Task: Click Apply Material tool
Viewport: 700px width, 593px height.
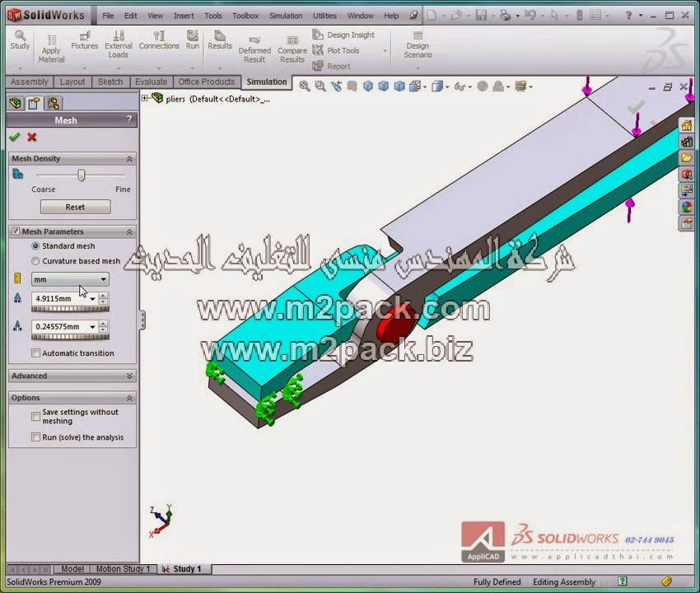Action: pyautogui.click(x=51, y=49)
